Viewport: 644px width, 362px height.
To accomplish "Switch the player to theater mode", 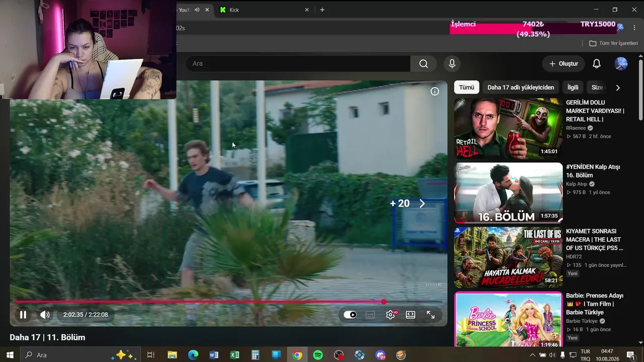I will [411, 315].
